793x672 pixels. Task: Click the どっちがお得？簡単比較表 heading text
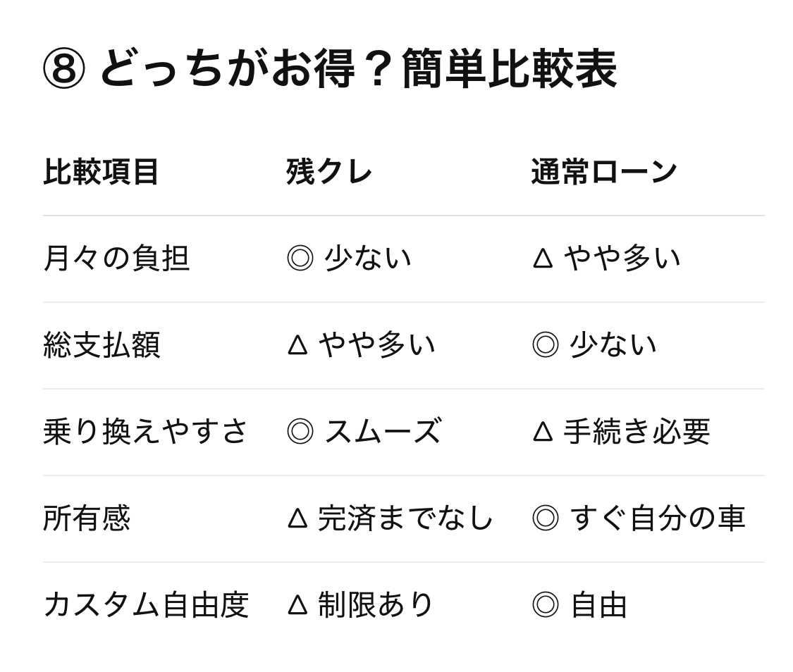pyautogui.click(x=358, y=69)
